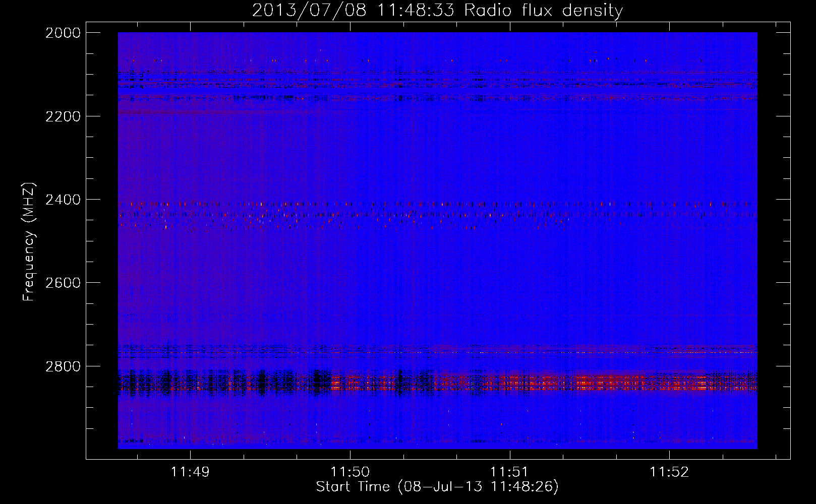
Task: Click the 11:50 time tick label
Action: (350, 472)
